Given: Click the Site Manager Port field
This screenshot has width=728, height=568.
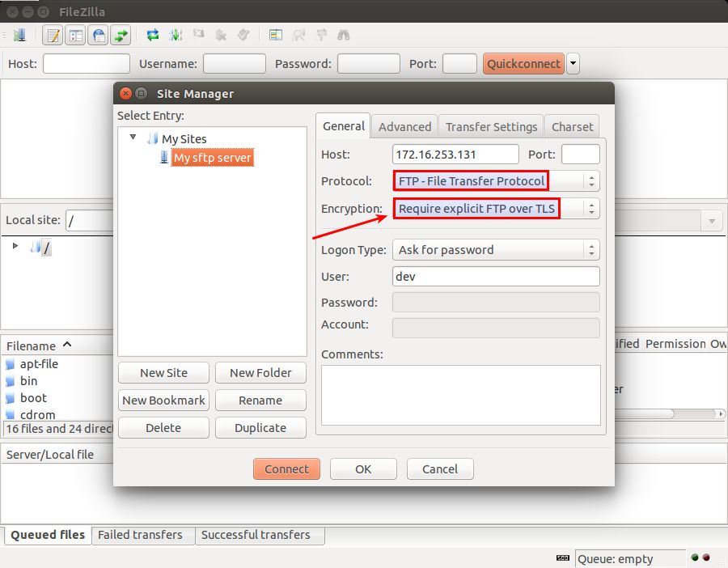Looking at the screenshot, I should [580, 155].
